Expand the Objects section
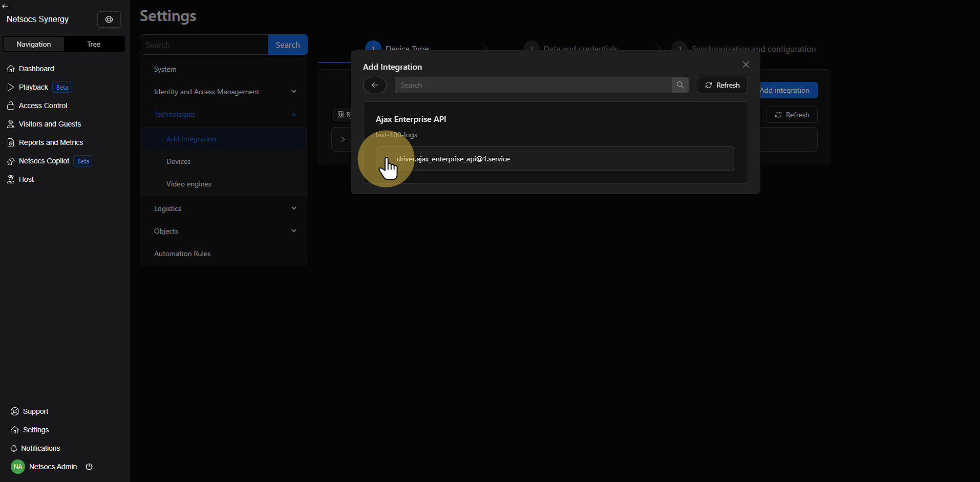This screenshot has height=482, width=980. tap(293, 231)
